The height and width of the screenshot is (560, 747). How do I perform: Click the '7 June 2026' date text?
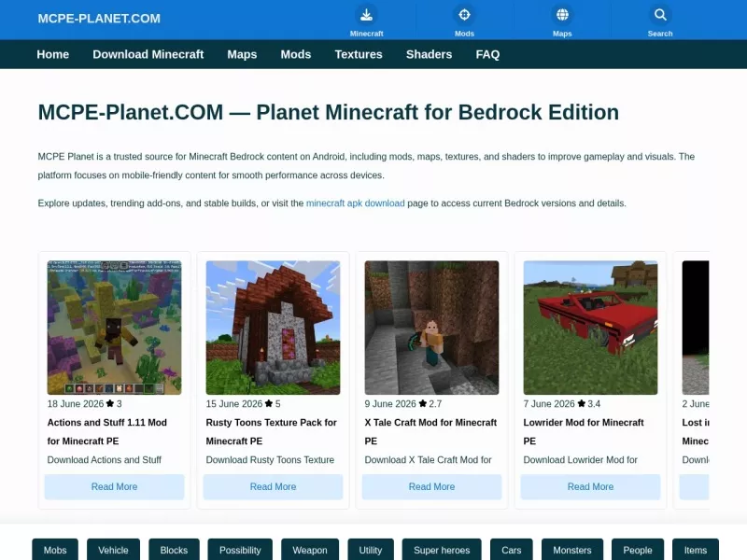(x=549, y=404)
